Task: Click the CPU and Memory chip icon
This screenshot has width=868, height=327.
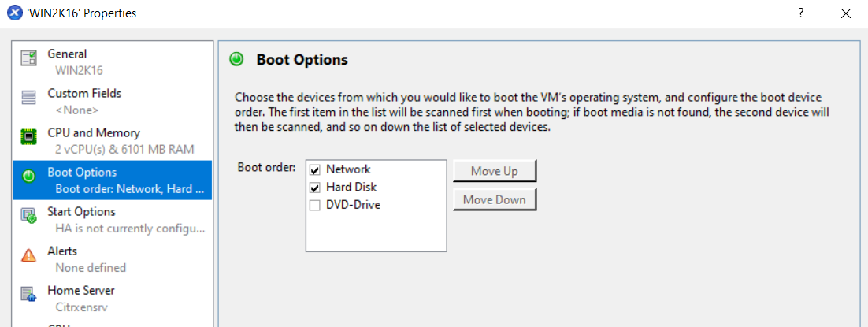Action: (28, 137)
